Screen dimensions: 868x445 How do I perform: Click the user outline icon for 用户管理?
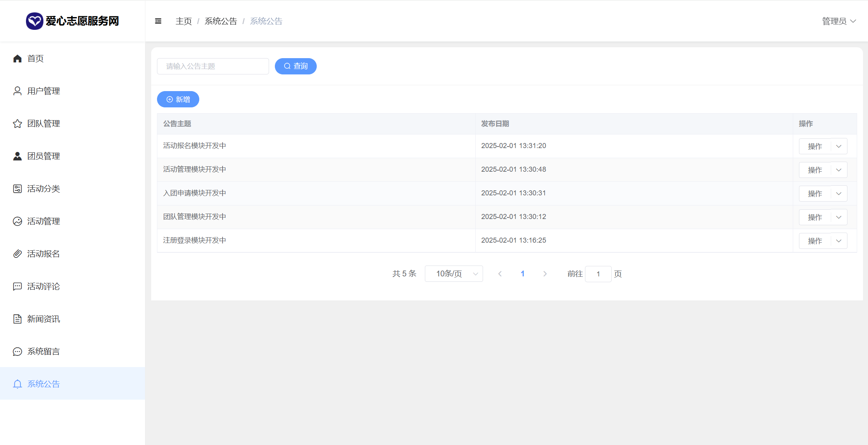(17, 91)
